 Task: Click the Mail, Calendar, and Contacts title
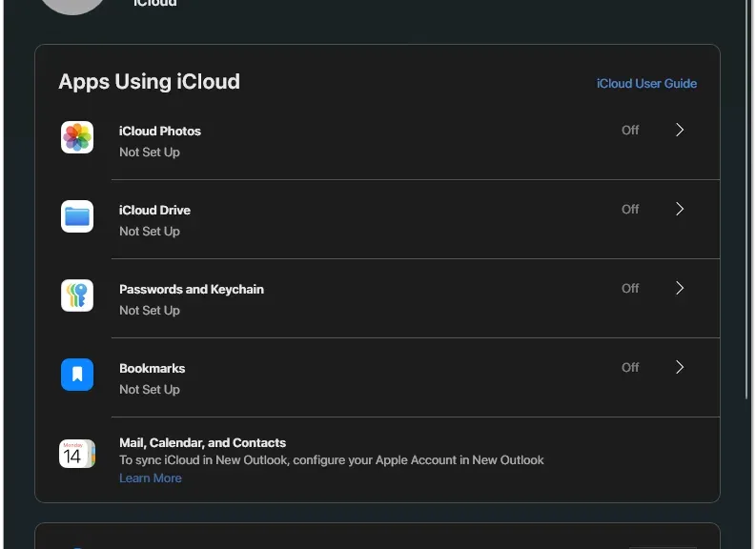[x=202, y=442]
